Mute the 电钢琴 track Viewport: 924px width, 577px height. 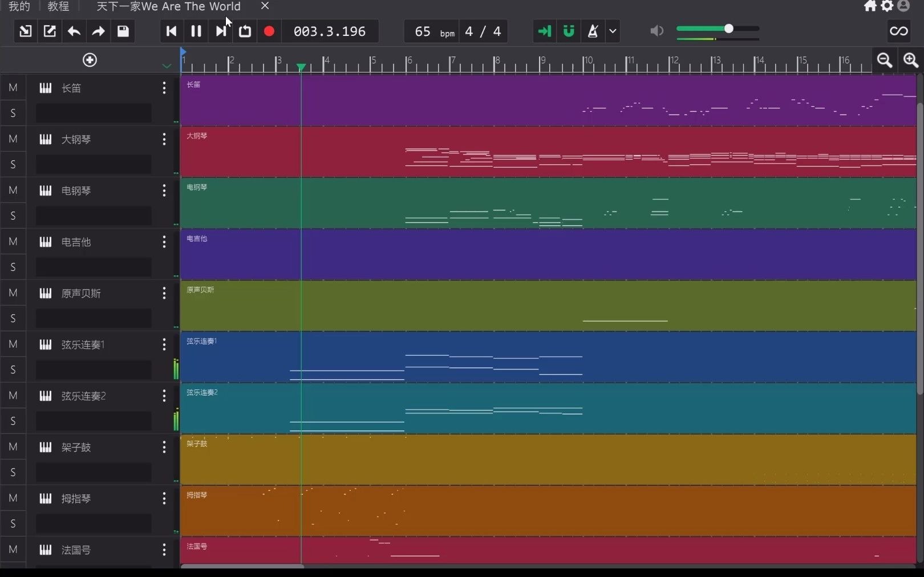(13, 190)
